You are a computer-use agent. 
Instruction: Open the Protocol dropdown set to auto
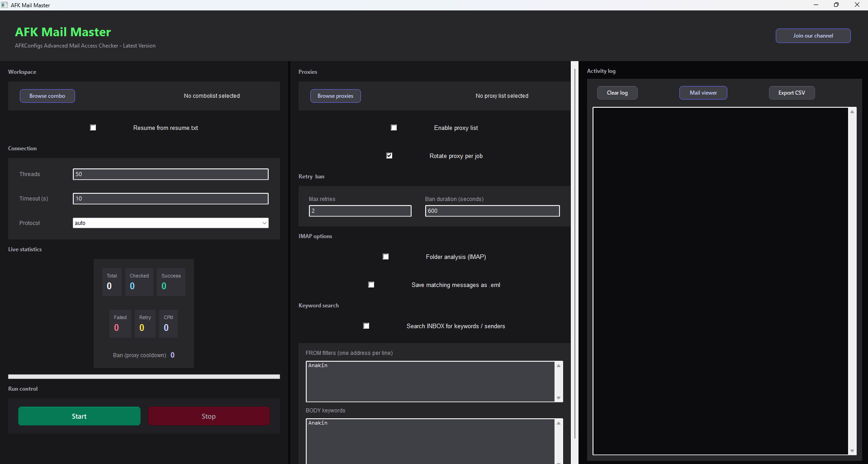point(171,223)
